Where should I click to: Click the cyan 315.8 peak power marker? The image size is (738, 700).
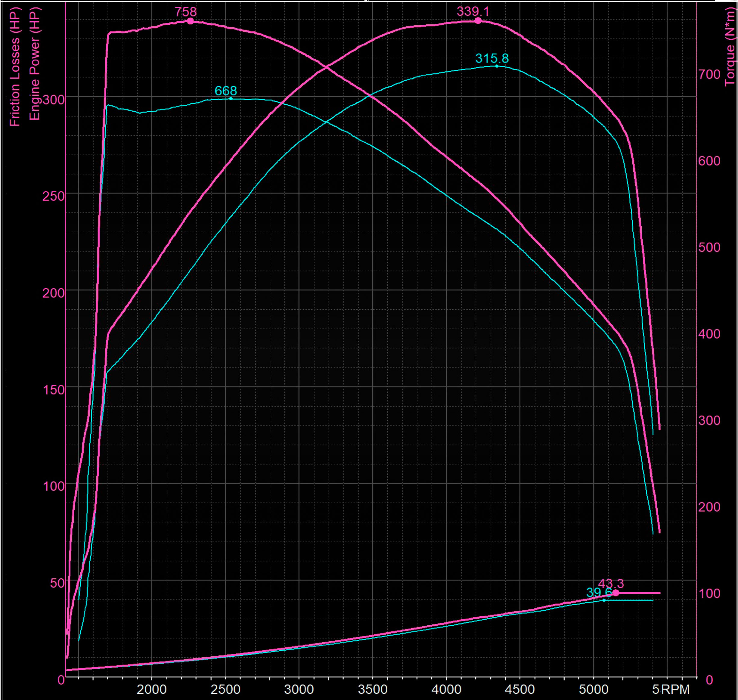pyautogui.click(x=497, y=66)
